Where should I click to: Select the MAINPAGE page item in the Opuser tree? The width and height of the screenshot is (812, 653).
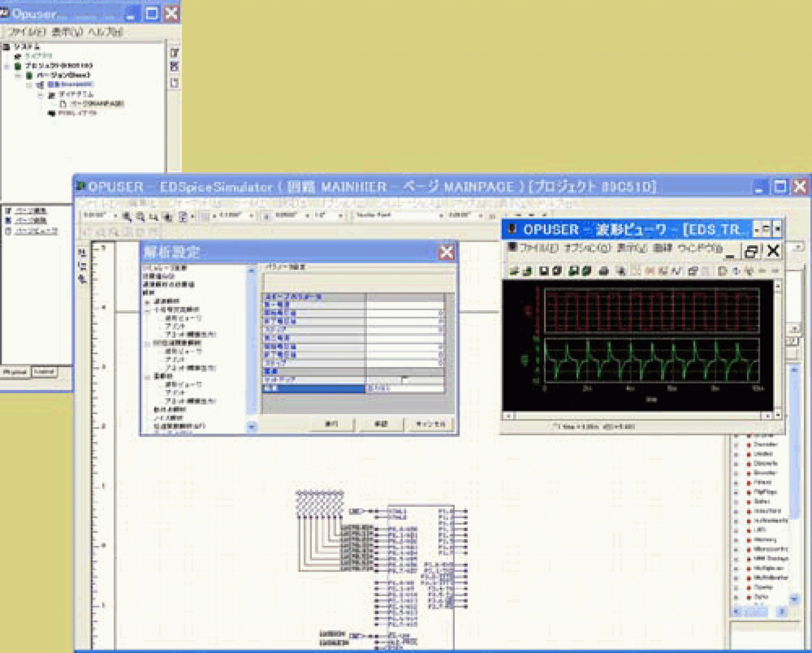(x=96, y=104)
